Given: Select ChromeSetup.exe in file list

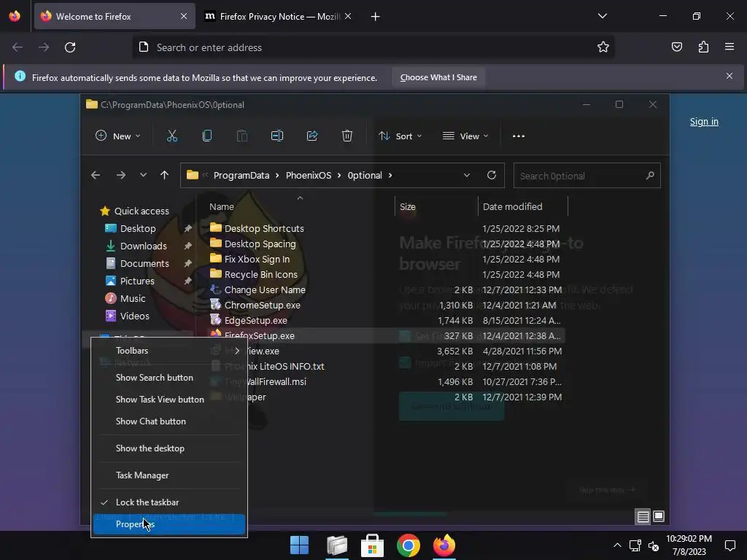Looking at the screenshot, I should tap(262, 306).
